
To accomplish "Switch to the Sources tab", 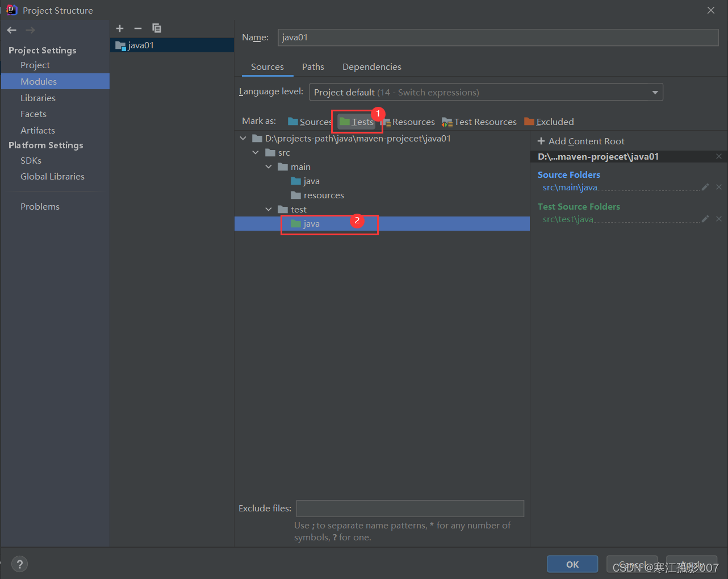I will pos(267,67).
